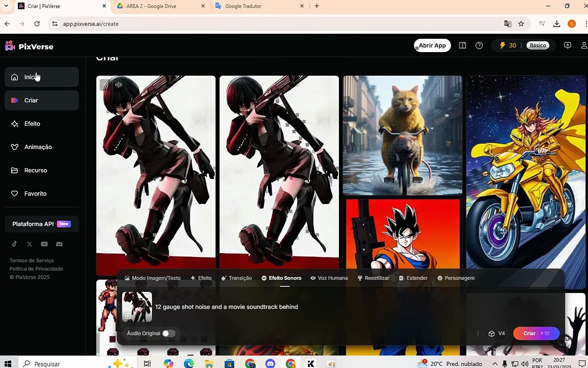Toggle the Áudio Original switch
Viewport: 588px width, 368px height.
(168, 333)
